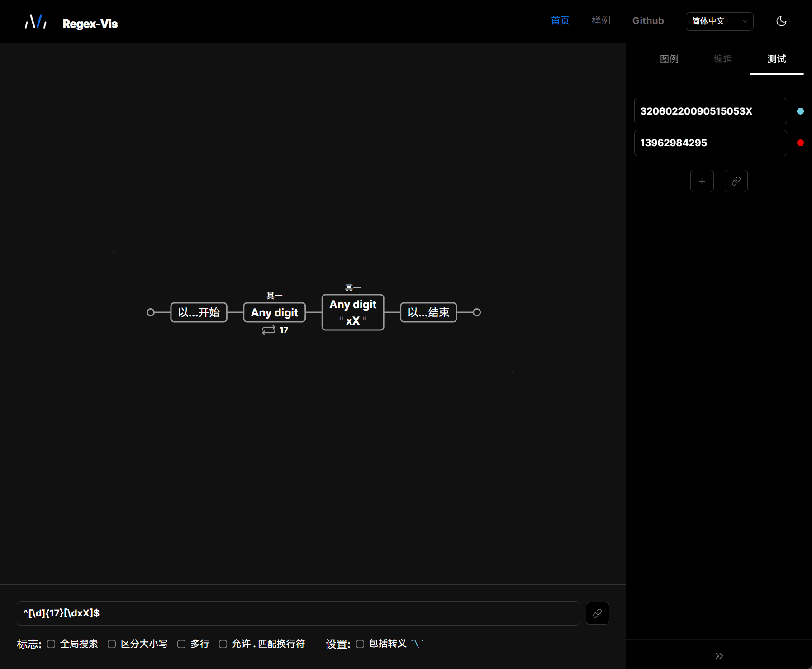Check the 多行 multiline checkbox
This screenshot has height=669, width=812.
181,644
